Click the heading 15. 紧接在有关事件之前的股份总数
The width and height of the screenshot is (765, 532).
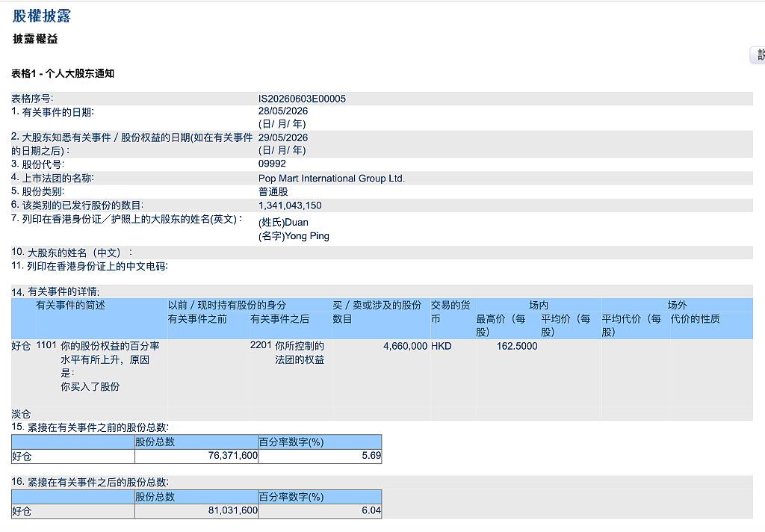click(90, 427)
